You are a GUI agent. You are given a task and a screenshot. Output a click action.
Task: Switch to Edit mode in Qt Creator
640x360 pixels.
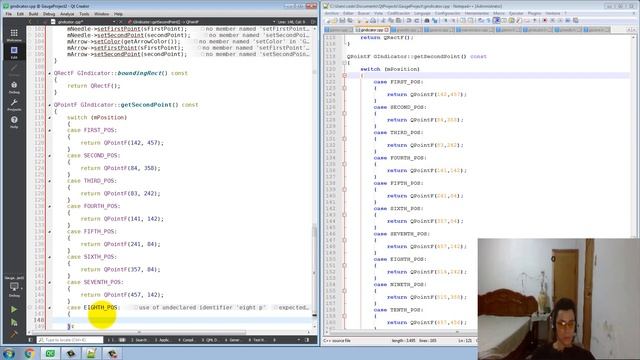click(14, 52)
